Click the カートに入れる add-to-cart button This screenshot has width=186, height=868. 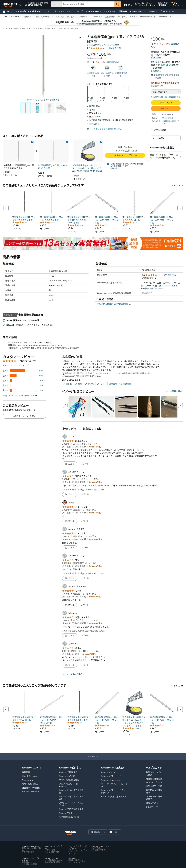165,102
